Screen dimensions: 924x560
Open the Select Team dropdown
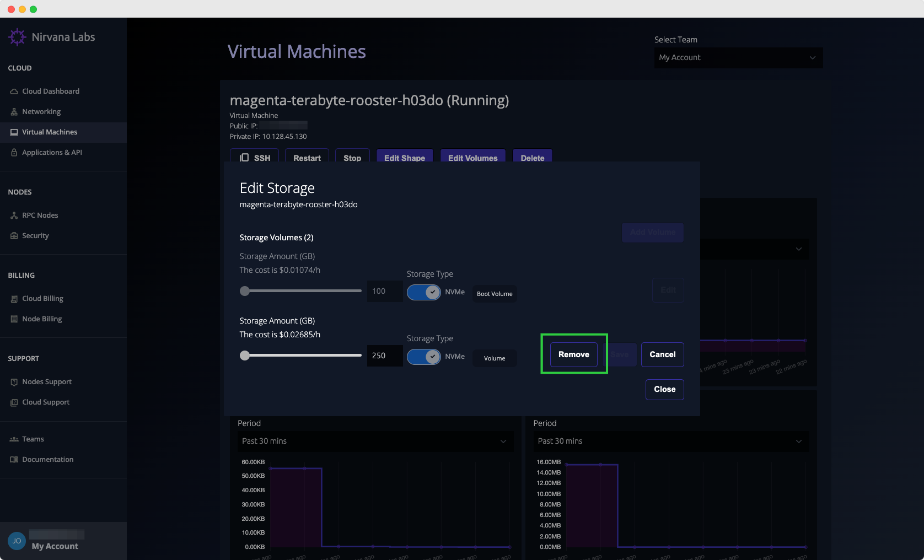click(x=738, y=58)
